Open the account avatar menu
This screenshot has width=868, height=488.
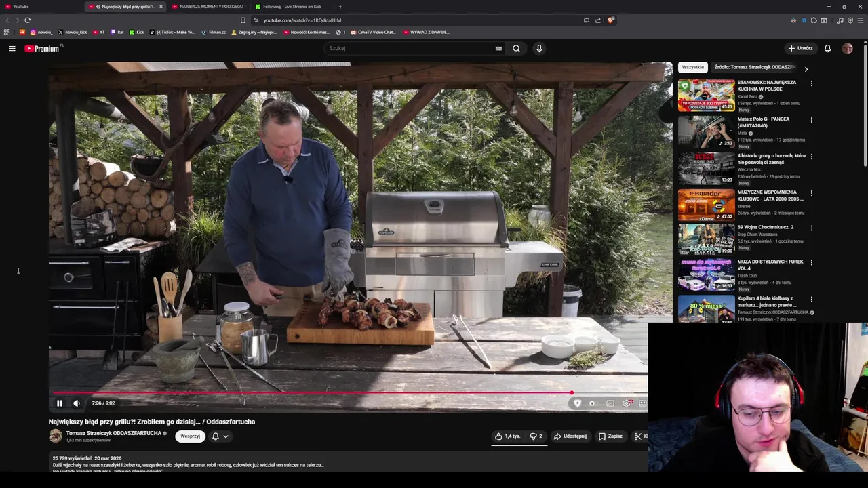tap(847, 48)
